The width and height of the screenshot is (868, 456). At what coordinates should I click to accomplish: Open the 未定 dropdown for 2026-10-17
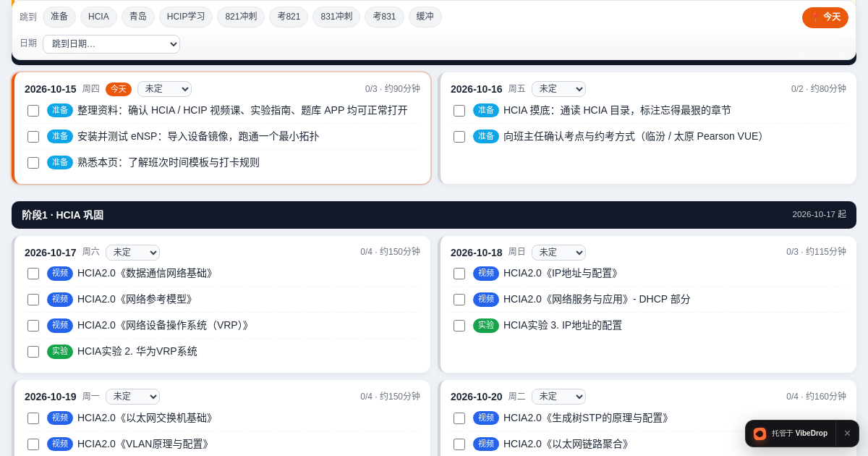(x=132, y=253)
